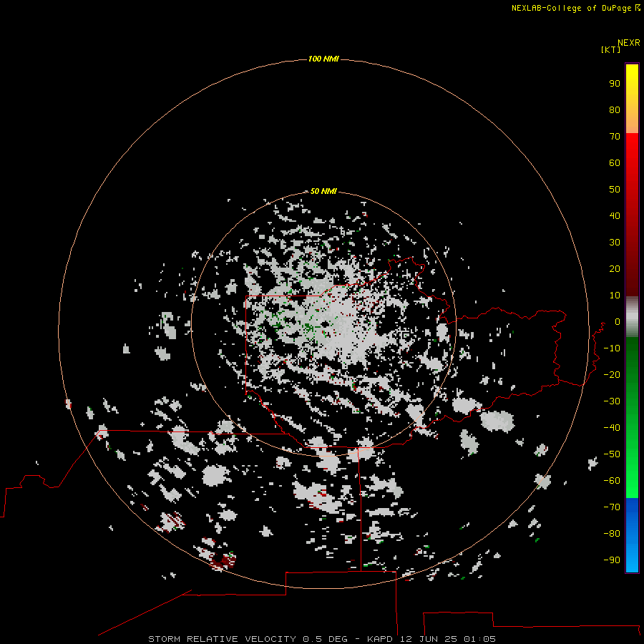Viewport: 644px width, 644px height.
Task: Click the -10 value on the velocity scale
Action: [612, 348]
